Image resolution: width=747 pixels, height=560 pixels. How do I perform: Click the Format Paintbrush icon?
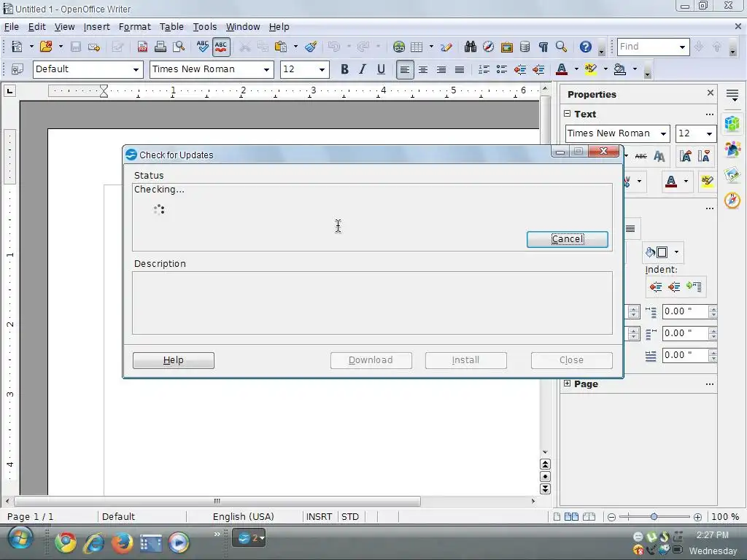pos(311,47)
